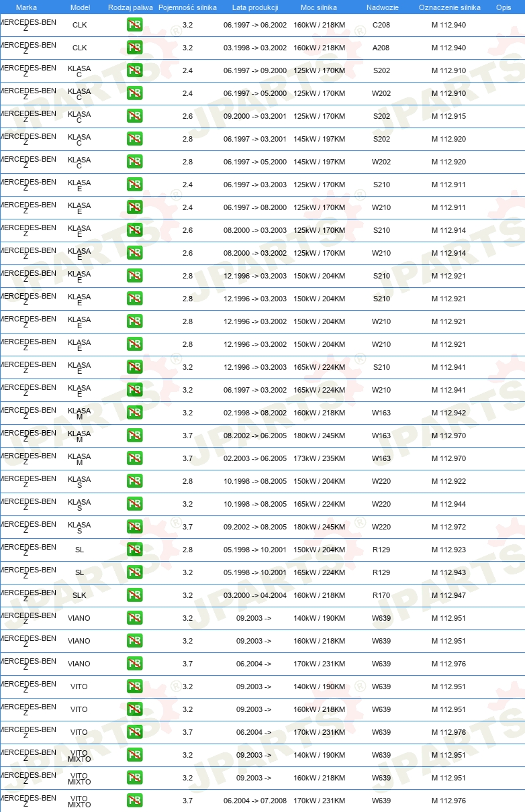Screen dimensions: 525x812
Task: Click the SLK model cell
Action: (79, 596)
